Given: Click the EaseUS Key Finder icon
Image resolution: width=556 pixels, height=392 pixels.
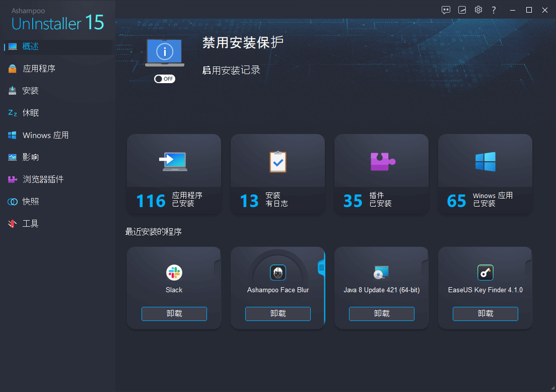Looking at the screenshot, I should pos(485,273).
